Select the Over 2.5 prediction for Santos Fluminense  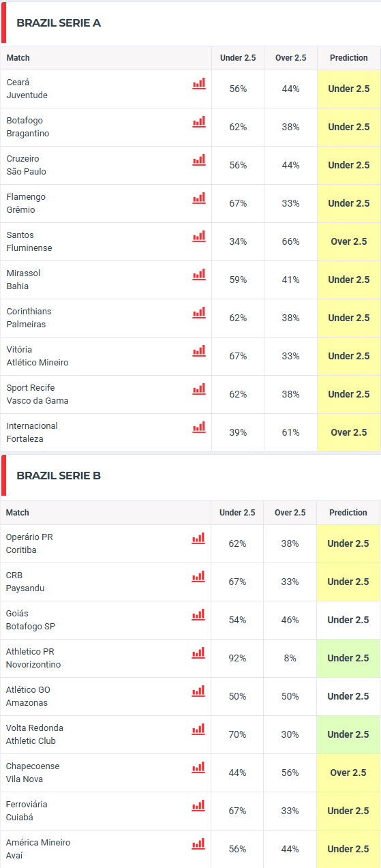[x=349, y=241]
